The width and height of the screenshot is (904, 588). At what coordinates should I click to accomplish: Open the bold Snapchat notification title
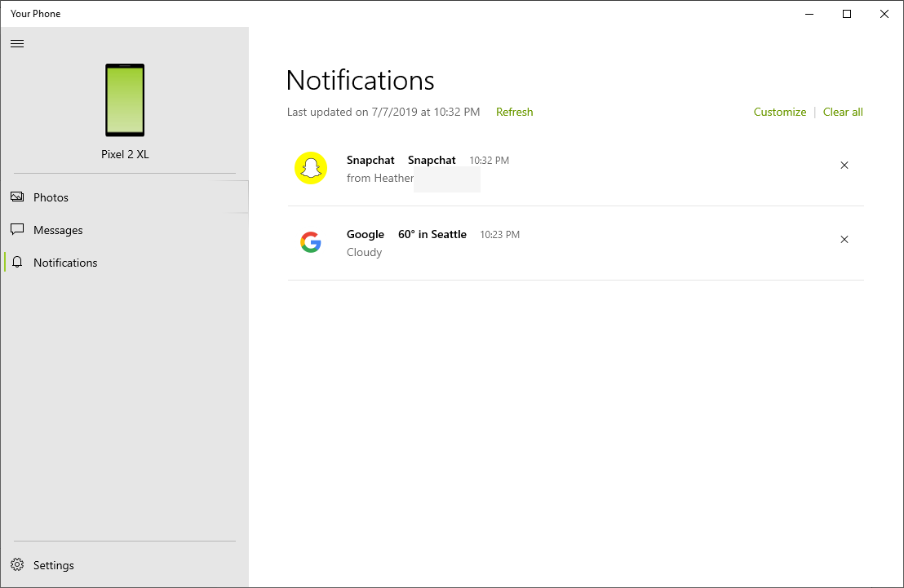point(432,161)
